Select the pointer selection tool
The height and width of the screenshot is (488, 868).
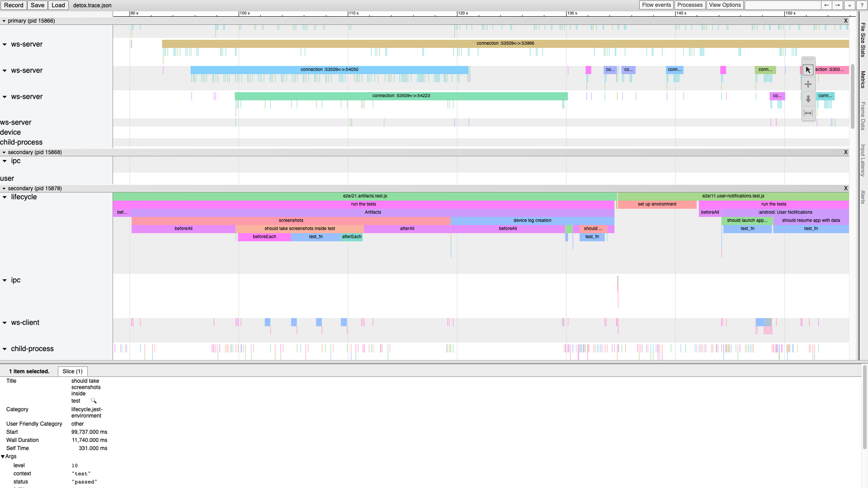click(808, 70)
